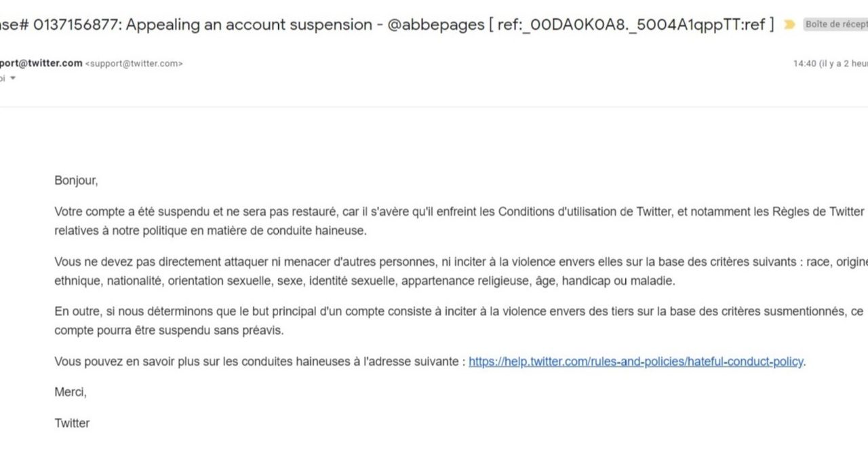
Task: Click line starting Vous ne devez pas
Action: pyautogui.click(x=461, y=262)
